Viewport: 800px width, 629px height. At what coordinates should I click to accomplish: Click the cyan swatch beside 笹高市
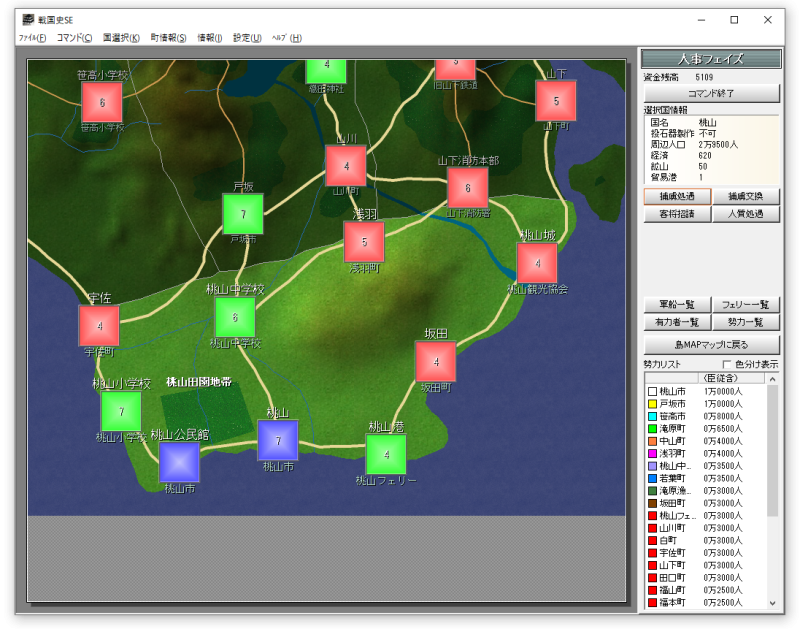coord(652,416)
